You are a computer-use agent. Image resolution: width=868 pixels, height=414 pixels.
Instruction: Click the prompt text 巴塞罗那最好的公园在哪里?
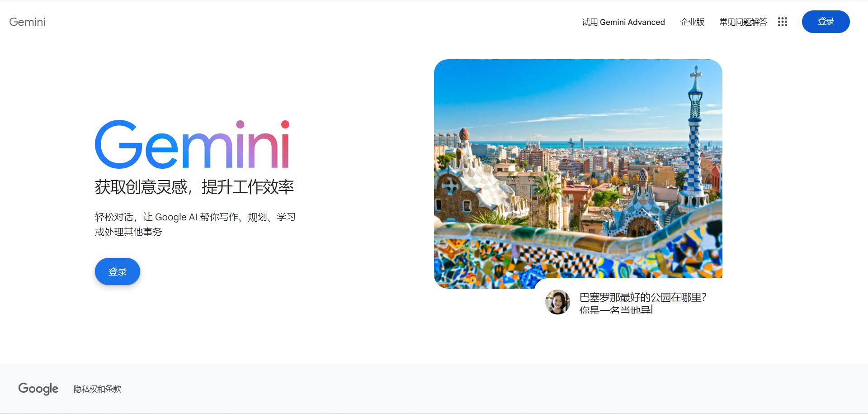pos(643,297)
